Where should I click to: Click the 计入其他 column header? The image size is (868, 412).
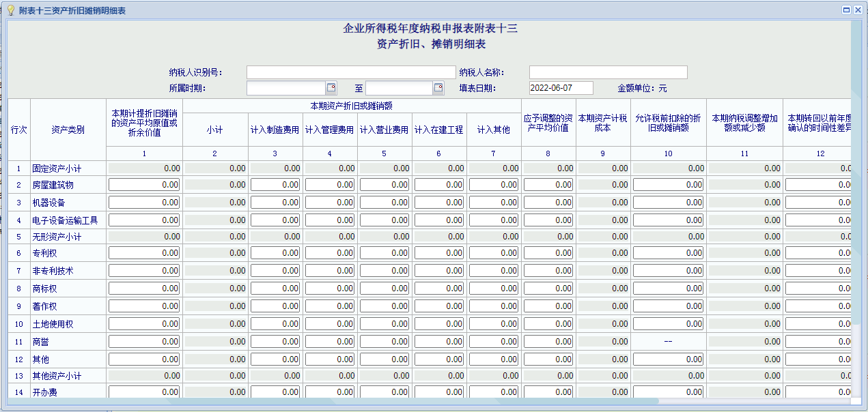[x=494, y=130]
